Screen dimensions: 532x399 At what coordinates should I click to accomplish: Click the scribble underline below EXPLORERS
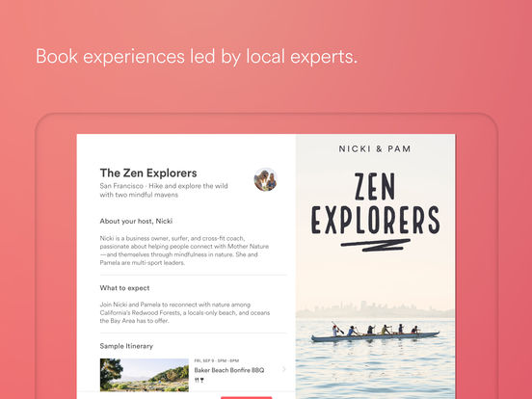[x=376, y=245]
